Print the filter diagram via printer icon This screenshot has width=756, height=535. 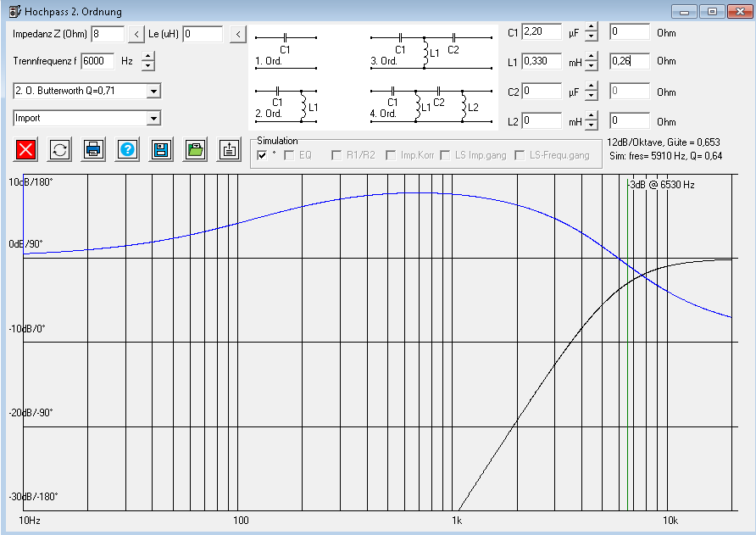pos(93,149)
